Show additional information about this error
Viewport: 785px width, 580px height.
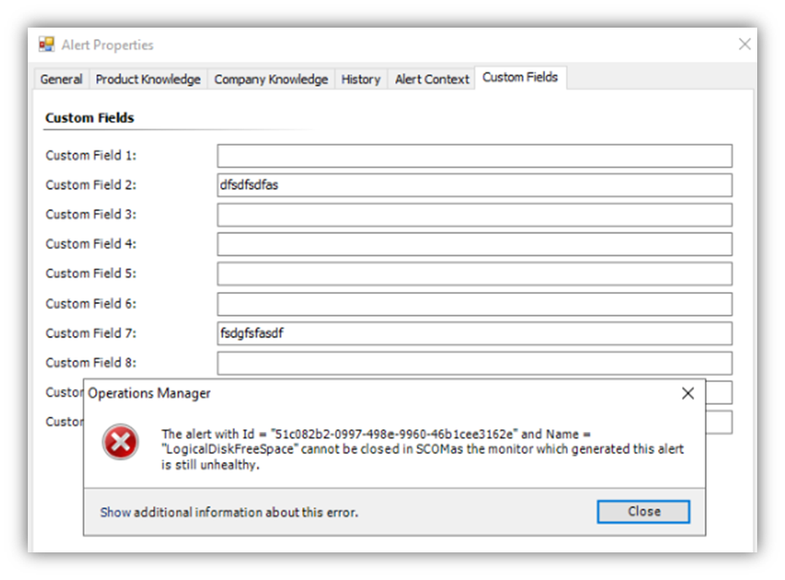(229, 512)
